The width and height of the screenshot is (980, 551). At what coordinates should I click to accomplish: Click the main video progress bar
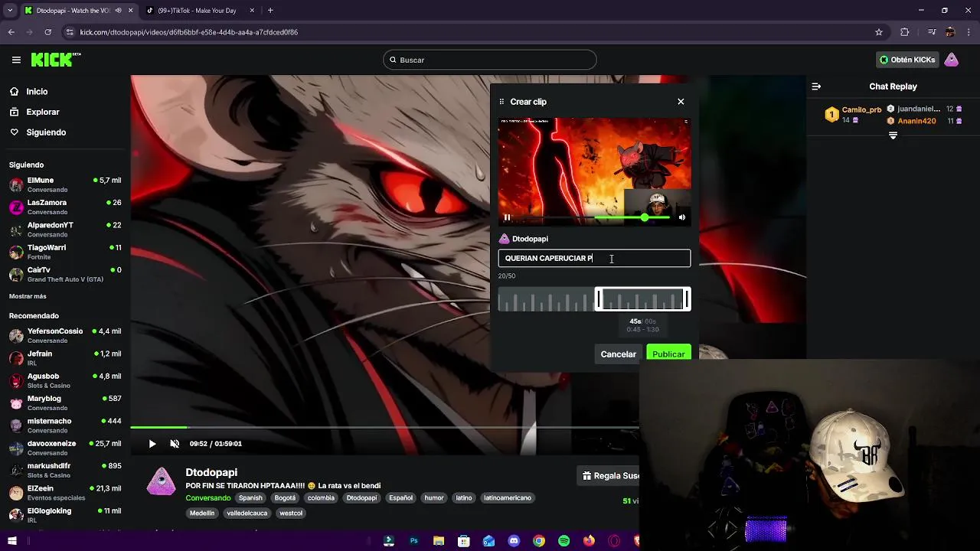[384, 427]
